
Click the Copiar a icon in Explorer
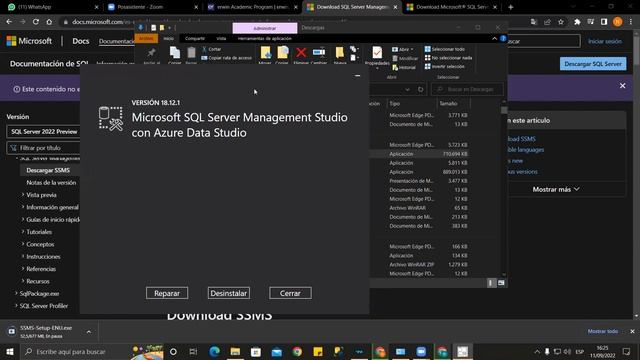click(x=282, y=53)
